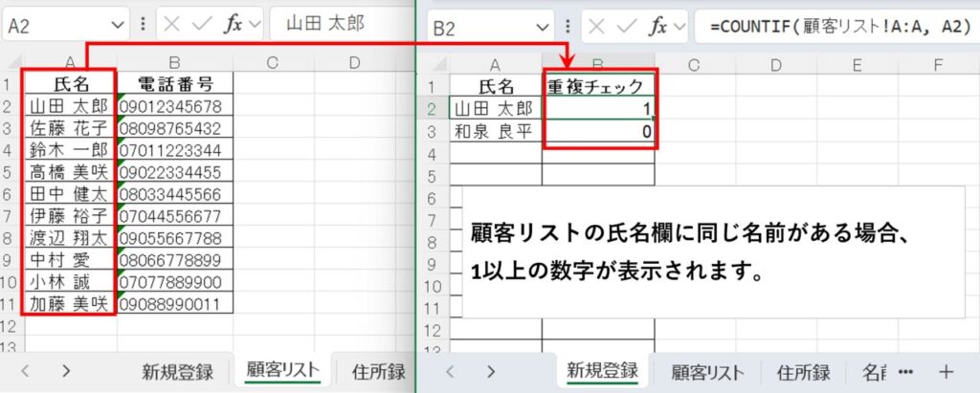
Task: Select column D header in right window
Action: [x=775, y=64]
